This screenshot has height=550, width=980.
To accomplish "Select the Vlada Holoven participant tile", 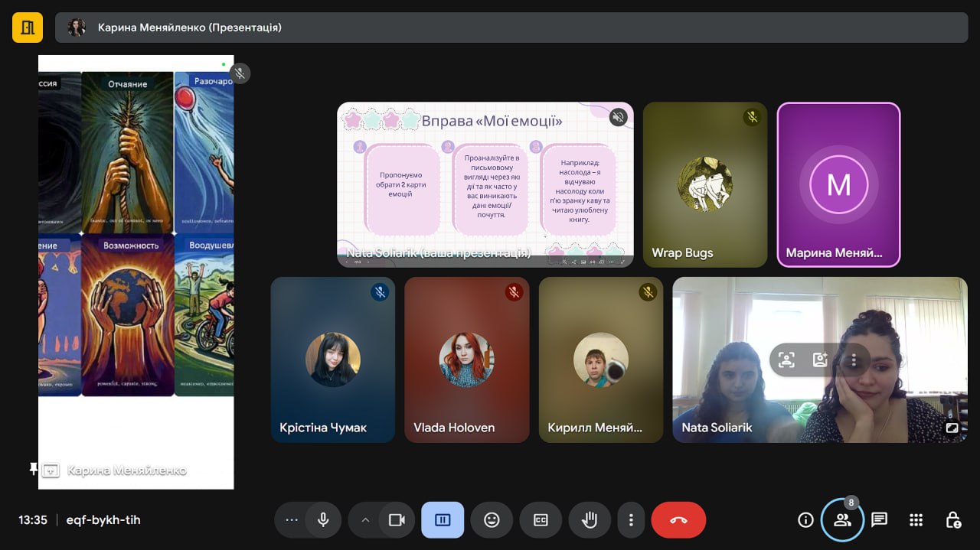I will pyautogui.click(x=467, y=360).
